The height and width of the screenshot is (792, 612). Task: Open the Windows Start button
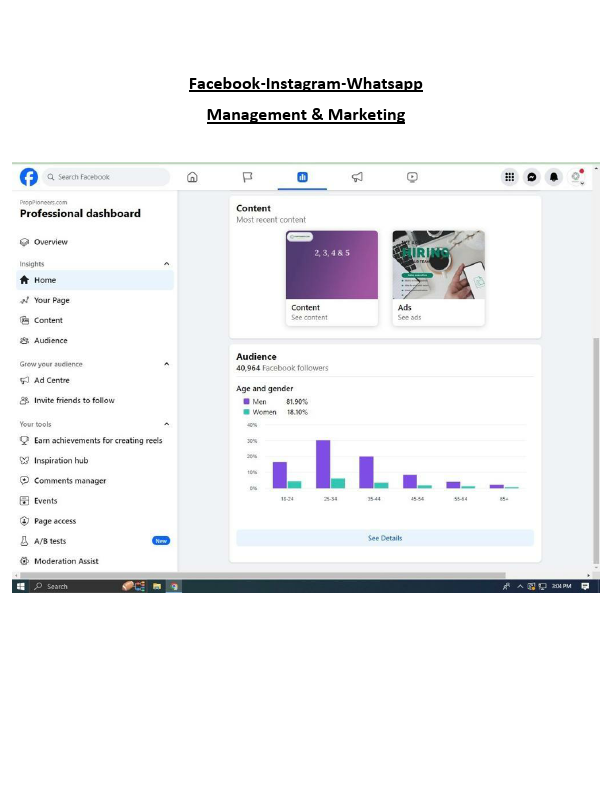tap(21, 586)
